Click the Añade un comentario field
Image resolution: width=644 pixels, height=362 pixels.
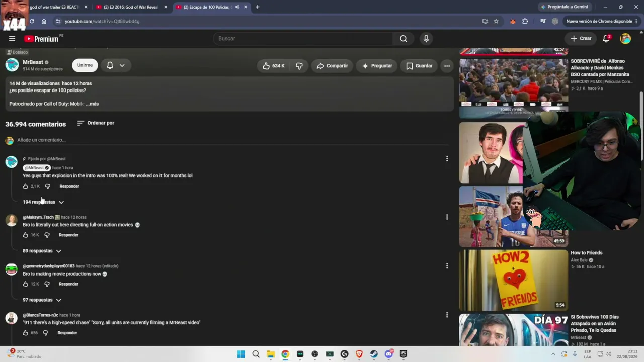[x=231, y=140]
